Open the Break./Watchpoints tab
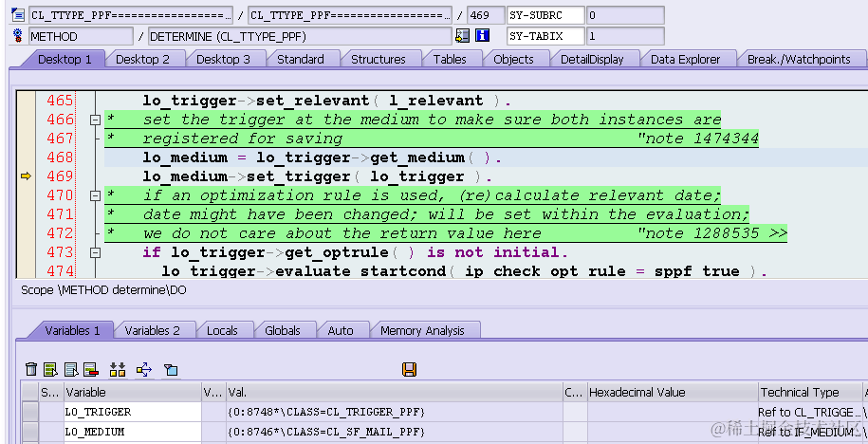868x444 pixels. pyautogui.click(x=799, y=59)
